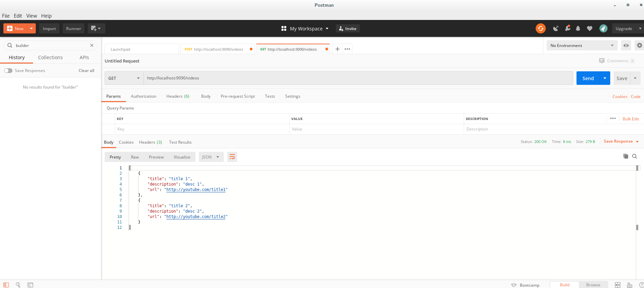
Task: Open the wrench settings icon in header
Action: tap(567, 28)
